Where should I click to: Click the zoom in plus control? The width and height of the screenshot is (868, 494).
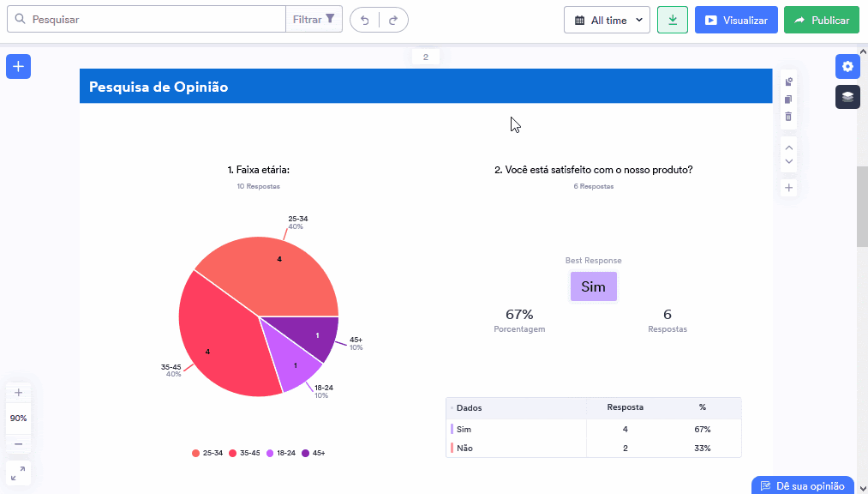tap(18, 392)
